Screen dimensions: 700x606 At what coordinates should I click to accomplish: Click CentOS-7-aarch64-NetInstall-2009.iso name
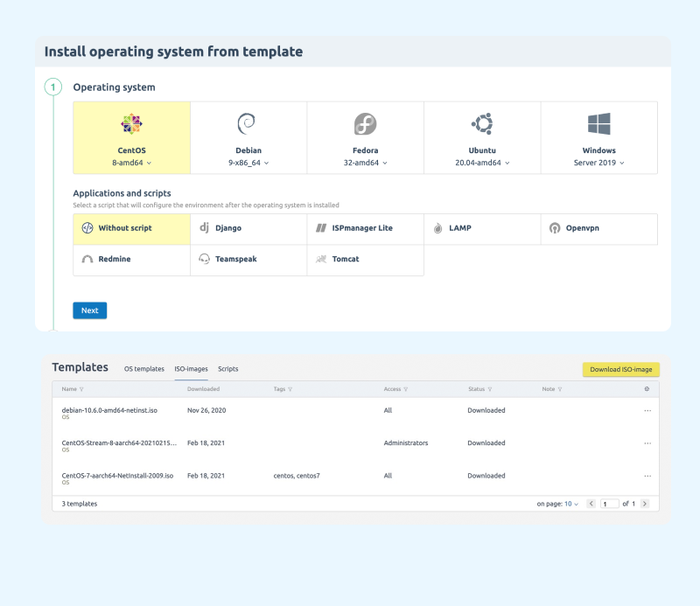(x=117, y=476)
